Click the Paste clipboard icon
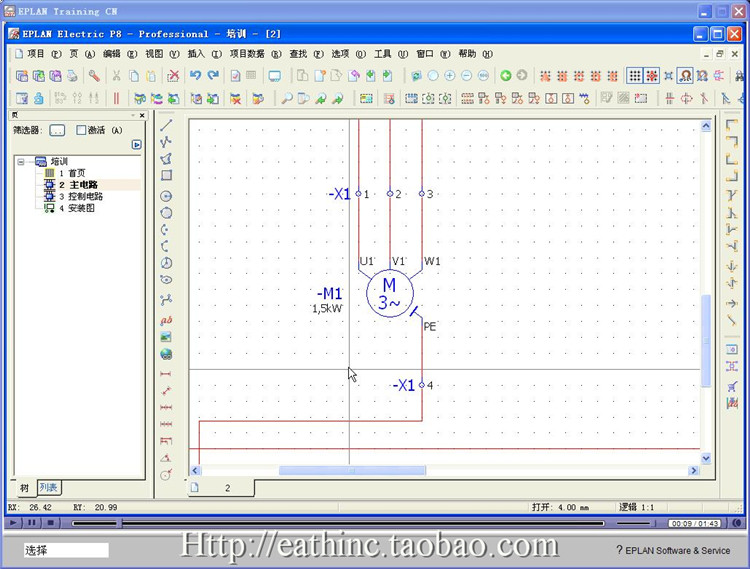 [151, 76]
